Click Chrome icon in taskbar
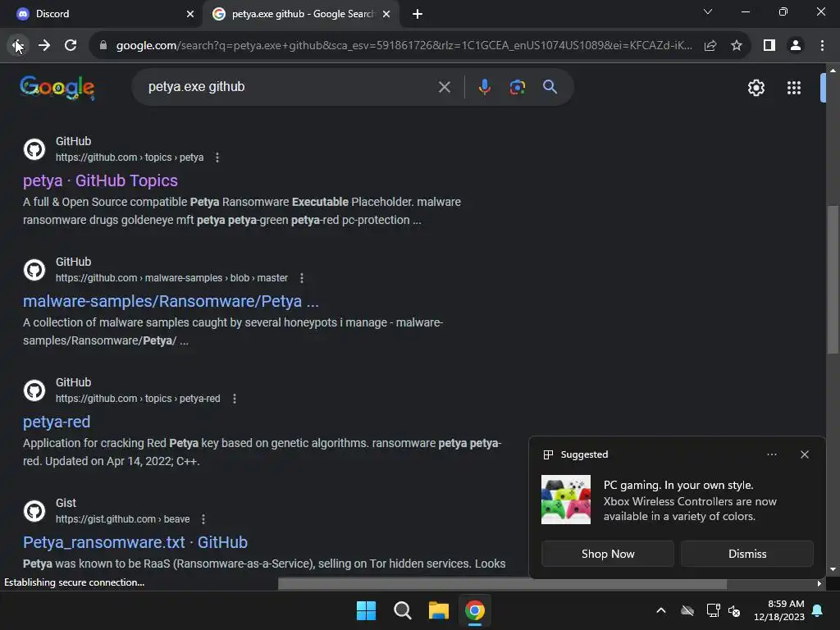This screenshot has height=630, width=840. click(475, 610)
